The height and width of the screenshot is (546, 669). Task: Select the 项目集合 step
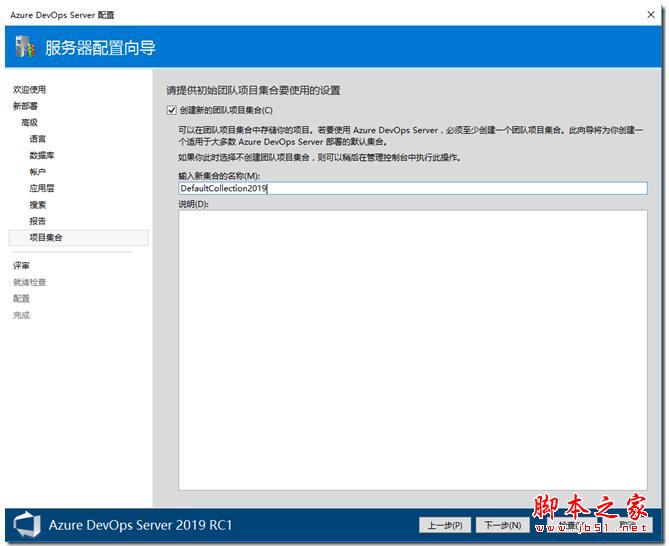point(79,238)
